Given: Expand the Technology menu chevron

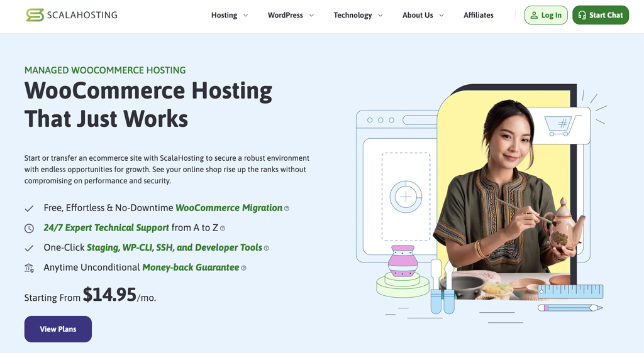Looking at the screenshot, I should (x=380, y=16).
